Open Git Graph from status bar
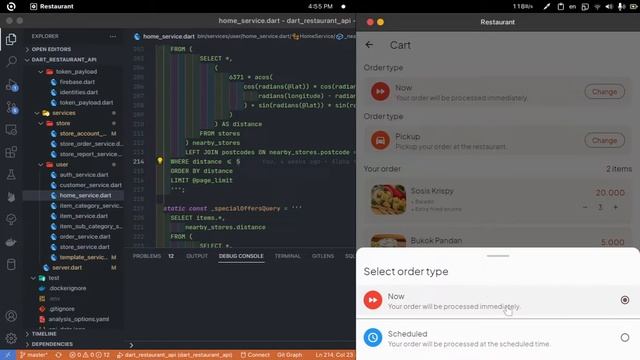Image resolution: width=640 pixels, height=360 pixels. (289, 355)
